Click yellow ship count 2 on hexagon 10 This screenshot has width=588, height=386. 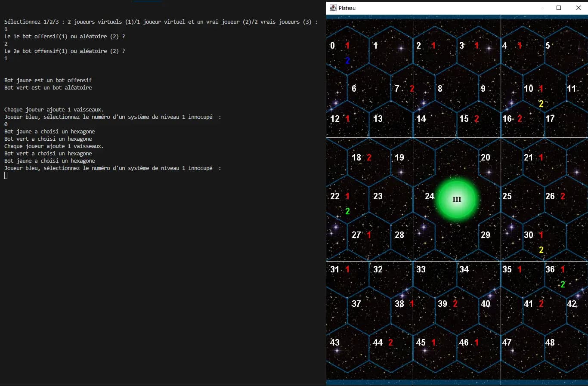coord(541,104)
